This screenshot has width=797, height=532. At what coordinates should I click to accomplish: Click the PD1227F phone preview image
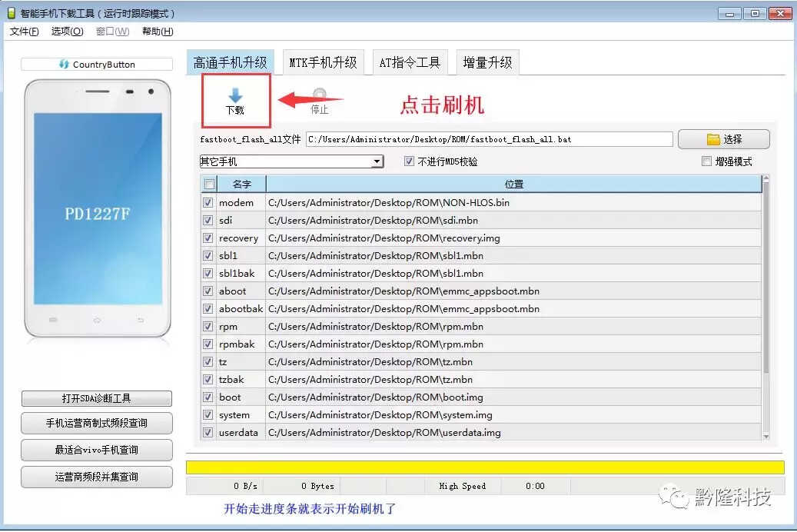pos(98,208)
